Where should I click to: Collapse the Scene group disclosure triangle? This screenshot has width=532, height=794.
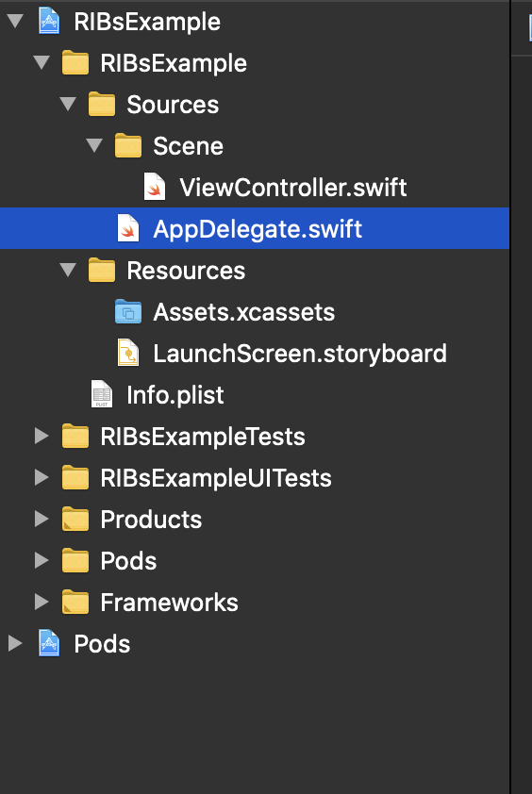(94, 146)
